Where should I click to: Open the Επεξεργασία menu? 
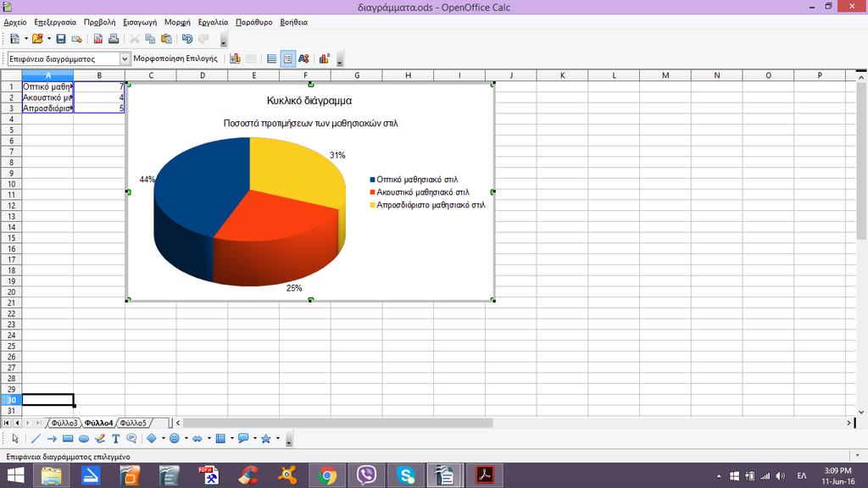pos(55,22)
